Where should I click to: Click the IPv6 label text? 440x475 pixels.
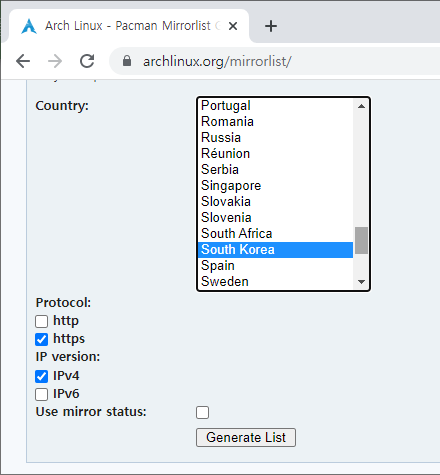pos(66,394)
